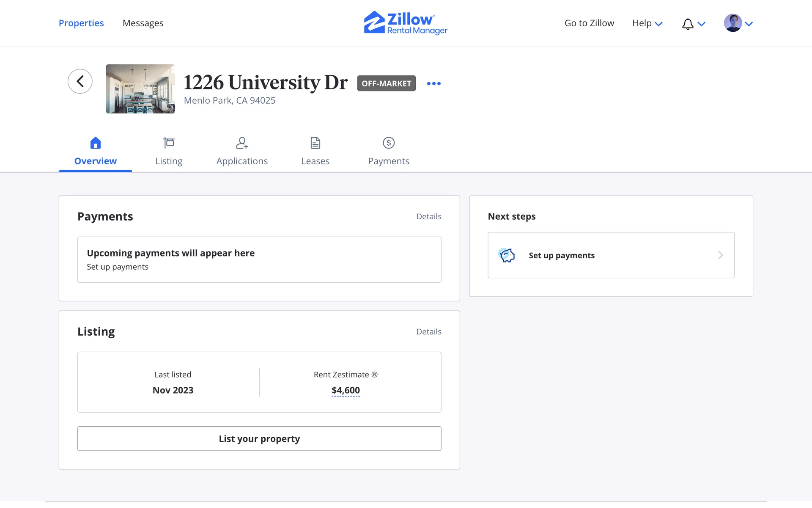
Task: Open the three-dot property options menu
Action: (433, 83)
